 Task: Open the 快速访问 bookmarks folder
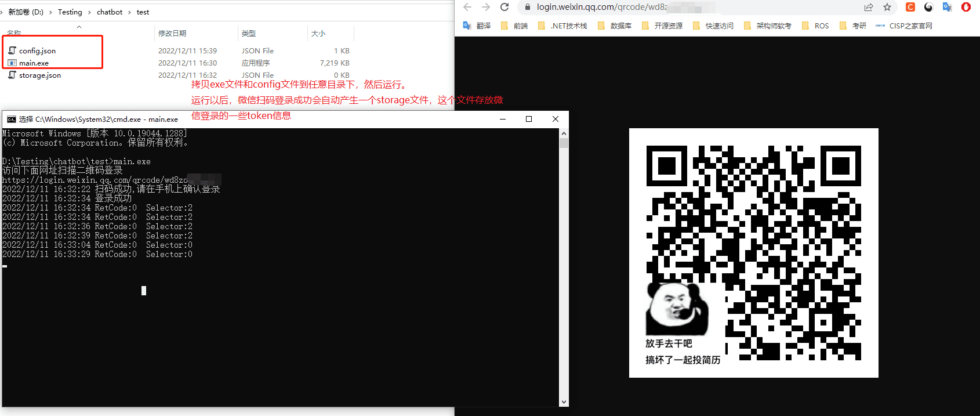point(713,26)
